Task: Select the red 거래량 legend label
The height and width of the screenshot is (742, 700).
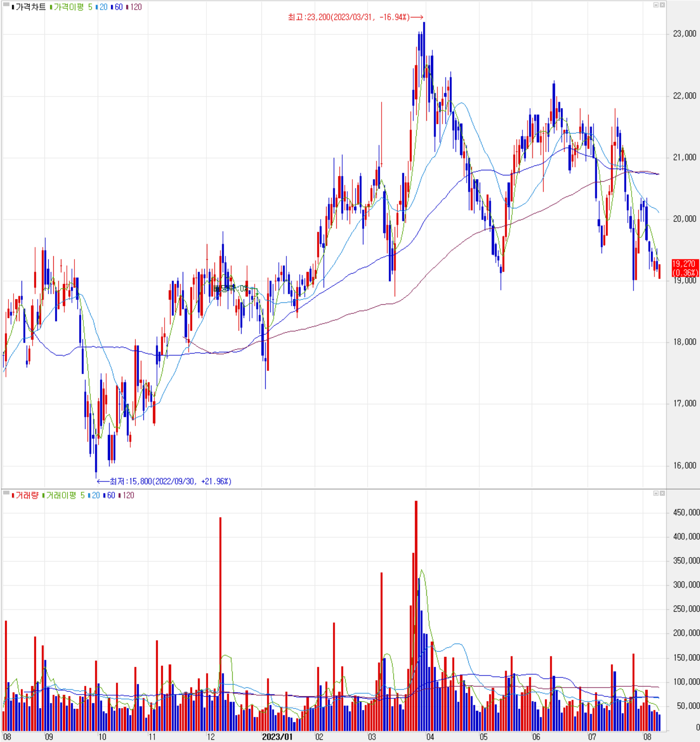Action: pos(25,495)
